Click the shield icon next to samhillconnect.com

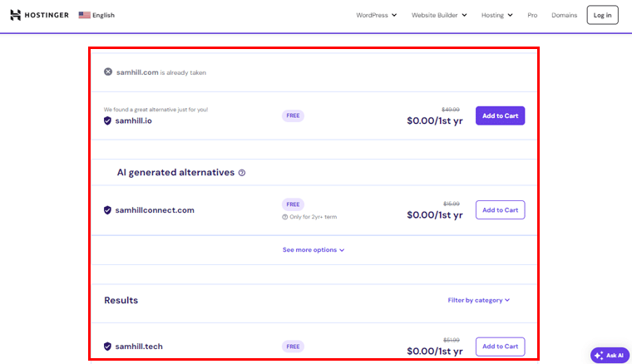point(107,210)
